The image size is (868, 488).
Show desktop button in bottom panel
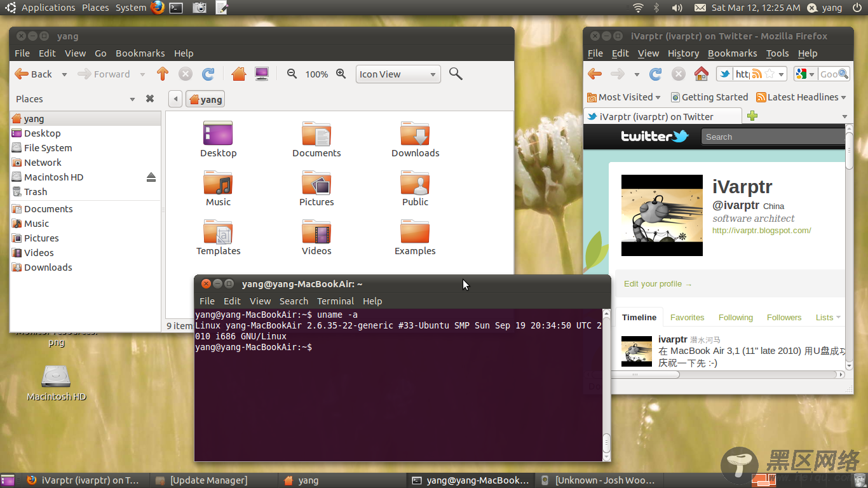tap(8, 480)
